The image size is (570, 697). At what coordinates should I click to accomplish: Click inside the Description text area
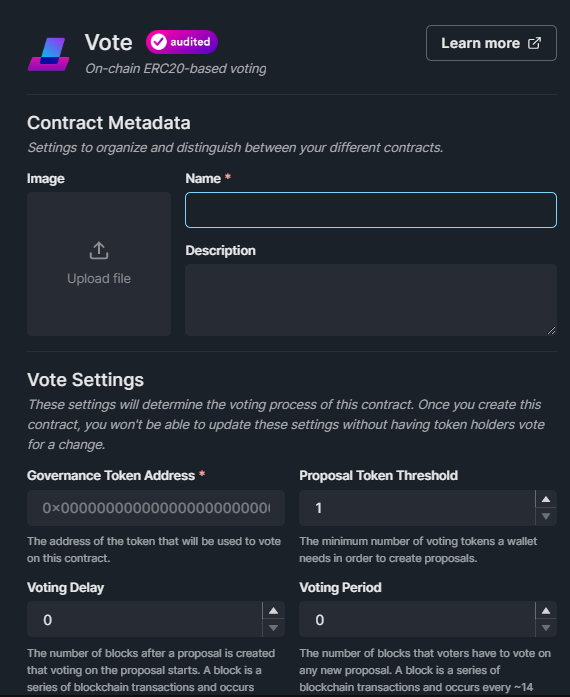coord(371,300)
